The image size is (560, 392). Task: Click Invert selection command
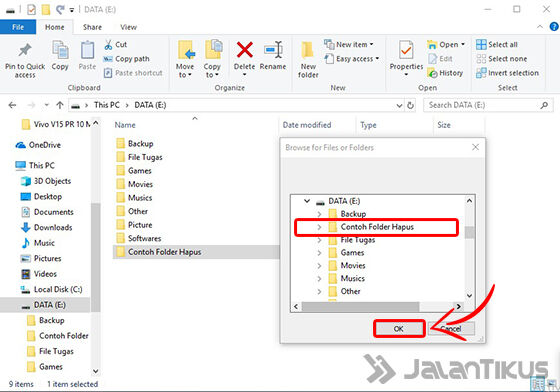point(508,73)
